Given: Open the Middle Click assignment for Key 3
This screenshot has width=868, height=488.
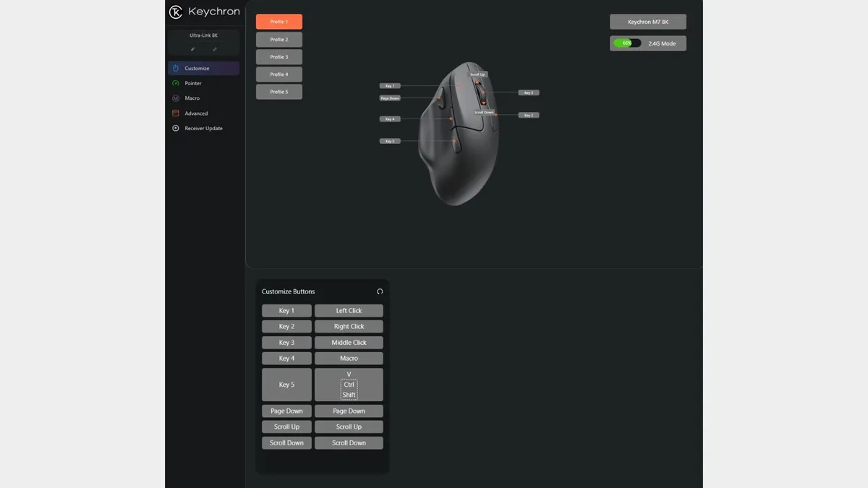Looking at the screenshot, I should point(349,343).
